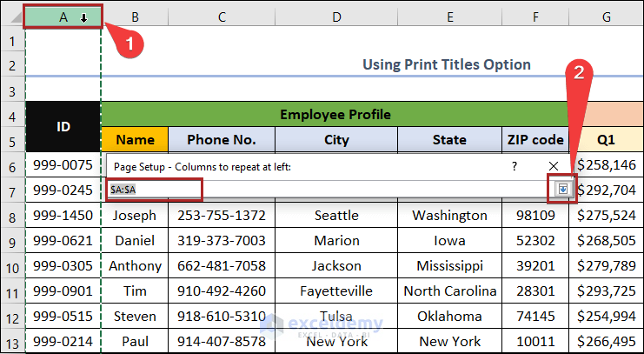
Task: Click the Phone No. header cell
Action: point(222,139)
